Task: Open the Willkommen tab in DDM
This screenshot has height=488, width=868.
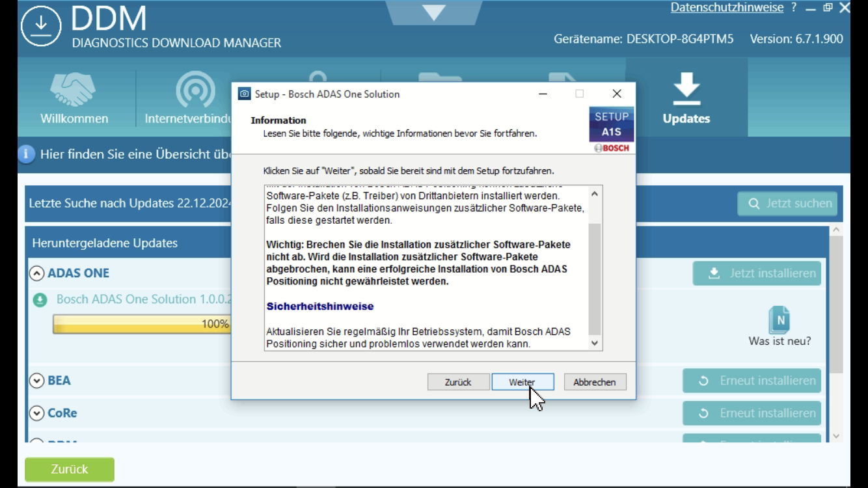Action: coord(74,98)
